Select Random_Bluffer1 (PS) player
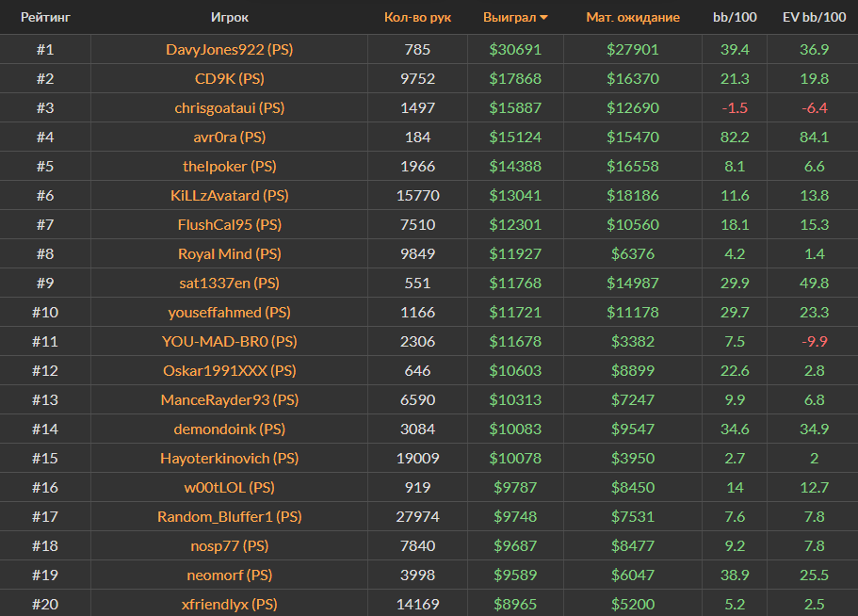The height and width of the screenshot is (616, 858). click(x=229, y=517)
